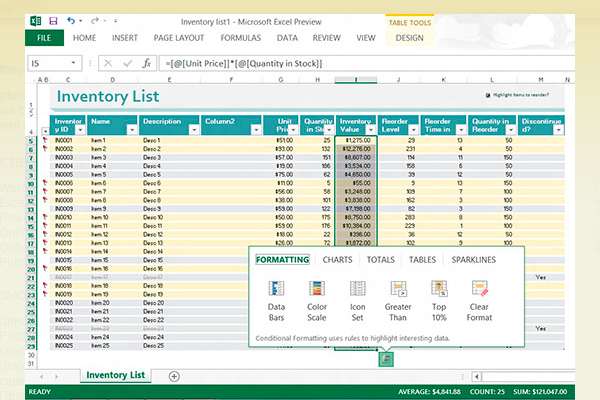Click the Clear Format icon

479,290
